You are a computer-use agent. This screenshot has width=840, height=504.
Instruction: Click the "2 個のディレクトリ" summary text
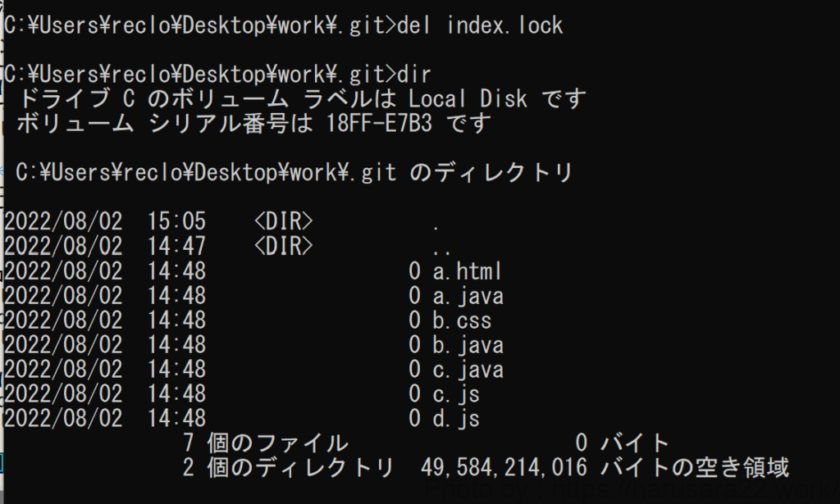289,468
